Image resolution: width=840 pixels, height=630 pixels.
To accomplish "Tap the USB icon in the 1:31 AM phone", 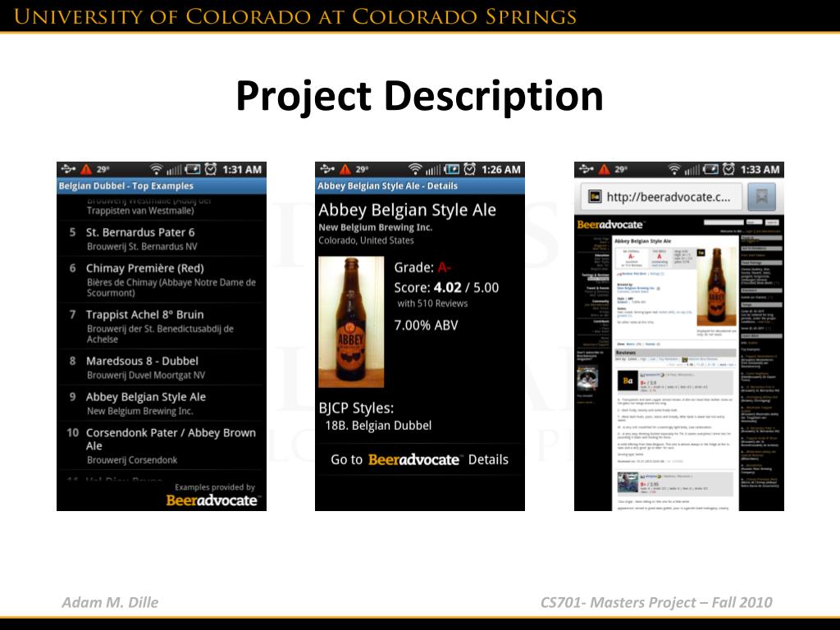I will [68, 169].
